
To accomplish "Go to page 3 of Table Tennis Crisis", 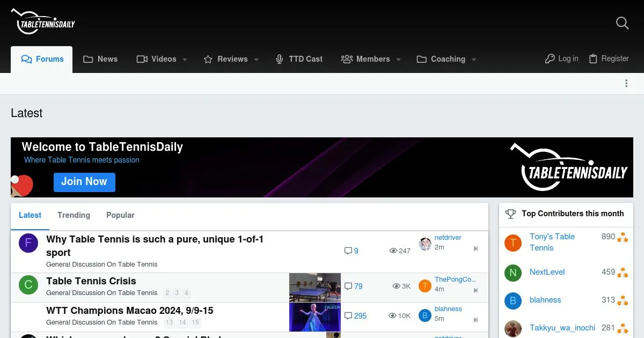I will (x=177, y=293).
